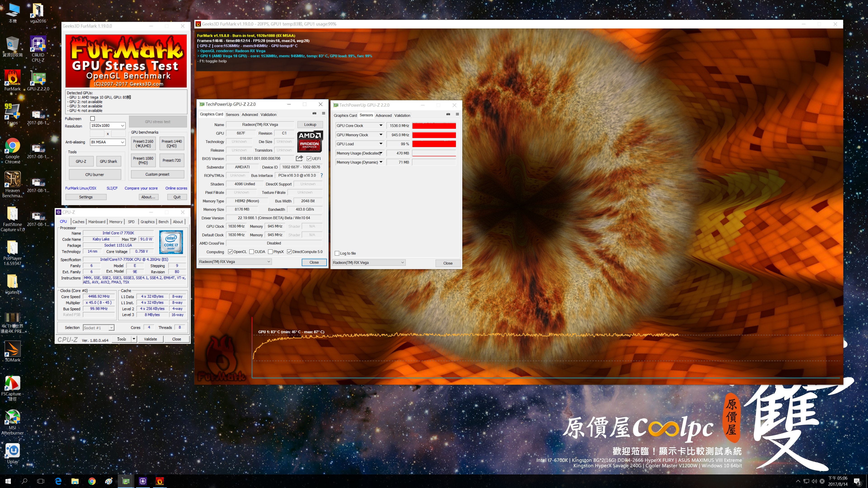Enable the Fullscreen checkbox in FurMark

coord(93,119)
